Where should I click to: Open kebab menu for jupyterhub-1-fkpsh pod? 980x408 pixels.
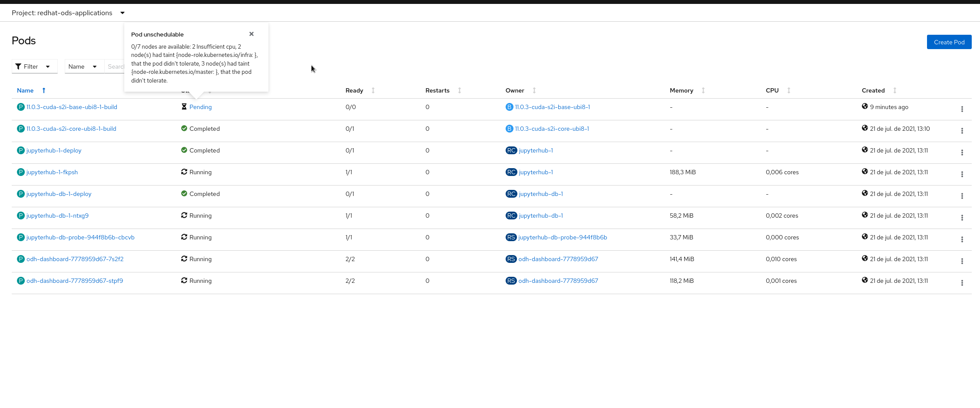962,174
